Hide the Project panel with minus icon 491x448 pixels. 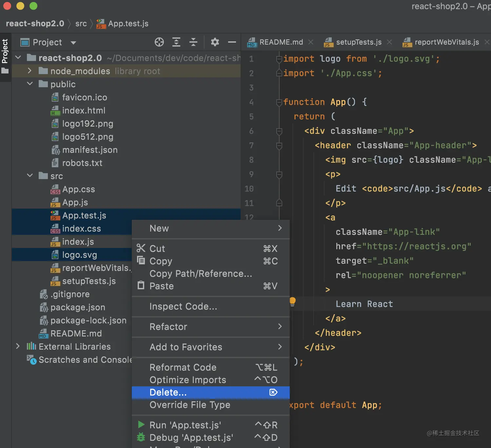pyautogui.click(x=232, y=42)
